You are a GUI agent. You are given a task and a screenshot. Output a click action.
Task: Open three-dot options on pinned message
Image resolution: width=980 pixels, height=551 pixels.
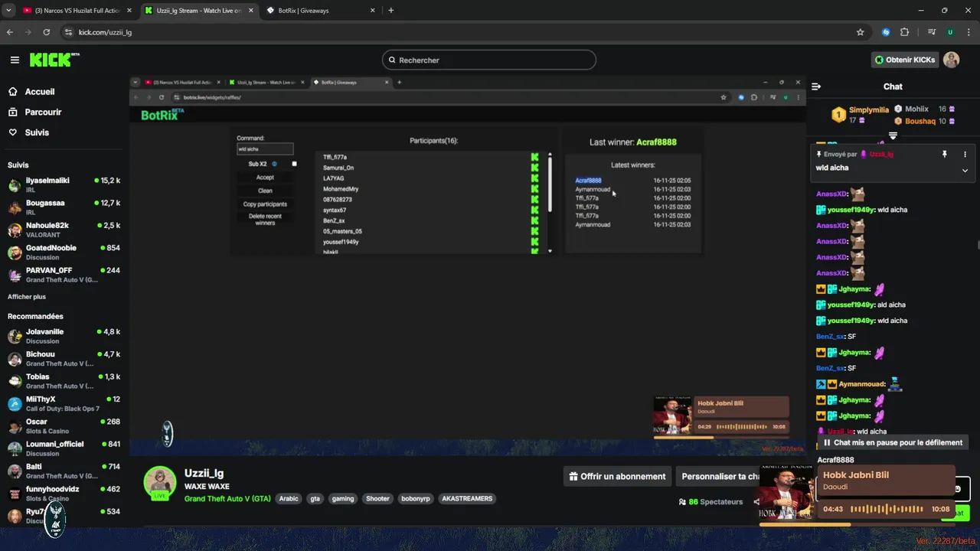tap(965, 154)
